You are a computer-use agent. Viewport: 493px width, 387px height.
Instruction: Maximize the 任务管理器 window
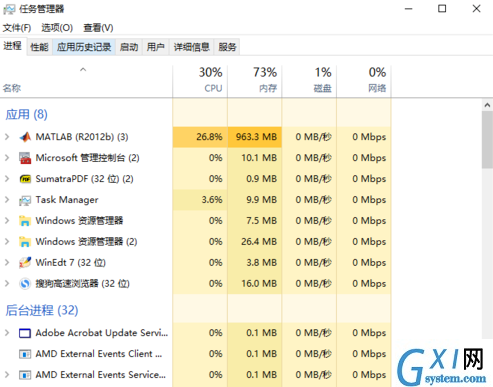click(442, 9)
